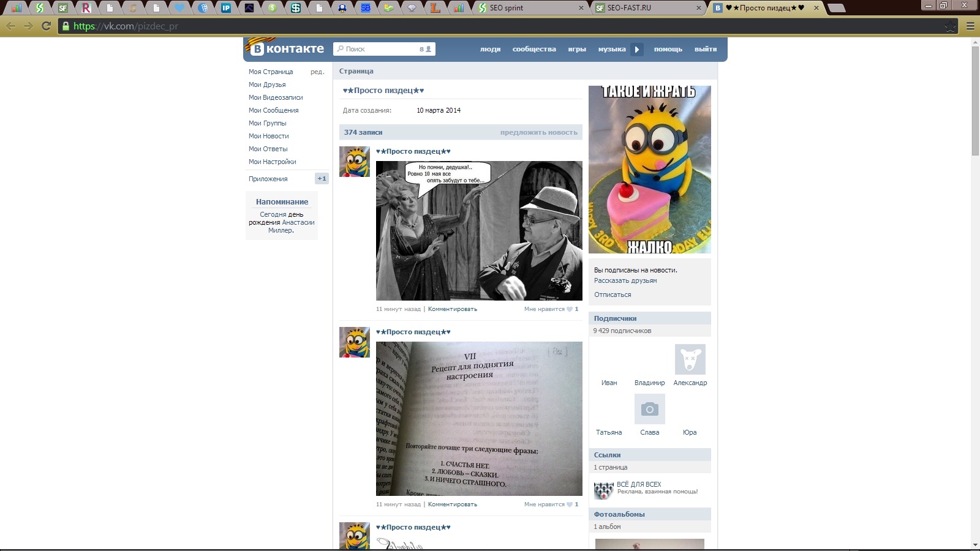
Task: Open Мои Сообщения in sidebar
Action: (x=273, y=110)
